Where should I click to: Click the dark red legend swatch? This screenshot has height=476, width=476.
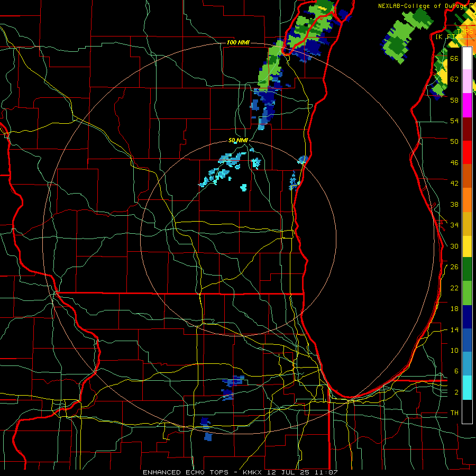467,129
